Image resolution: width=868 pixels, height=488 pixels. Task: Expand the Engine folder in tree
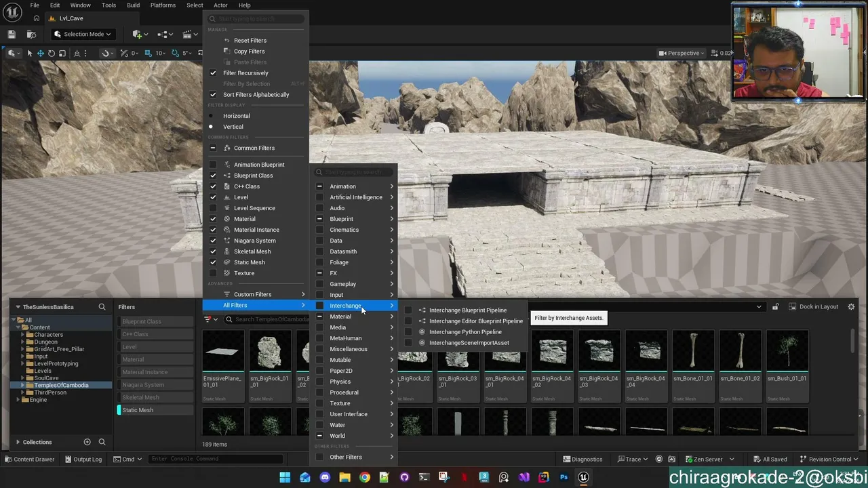(18, 400)
